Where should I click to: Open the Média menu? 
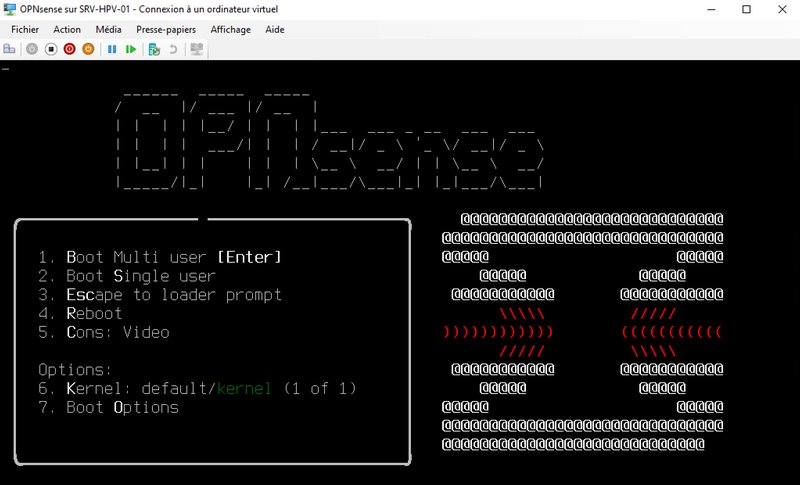[108, 30]
